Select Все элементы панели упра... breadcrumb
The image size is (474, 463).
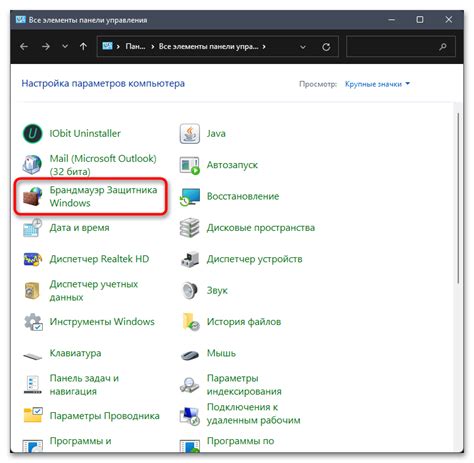click(x=208, y=47)
